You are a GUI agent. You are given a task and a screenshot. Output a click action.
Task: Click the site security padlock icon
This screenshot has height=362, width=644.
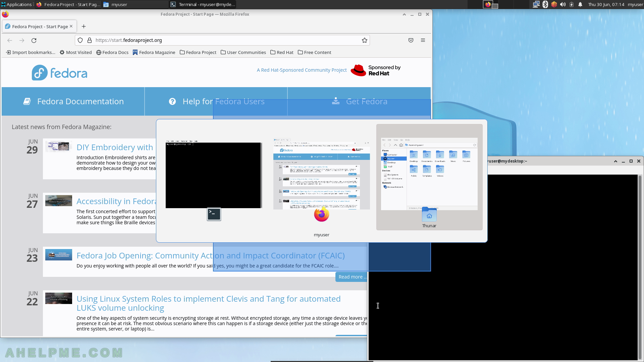click(x=90, y=40)
